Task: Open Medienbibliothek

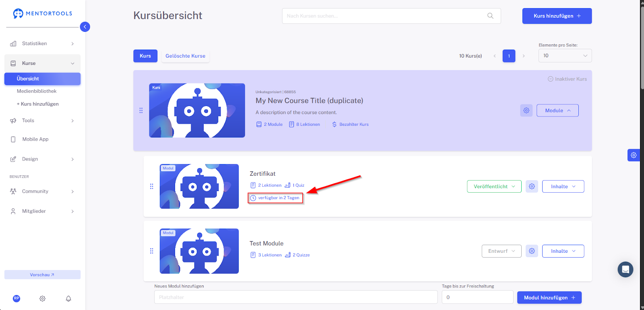Action: coord(37,91)
